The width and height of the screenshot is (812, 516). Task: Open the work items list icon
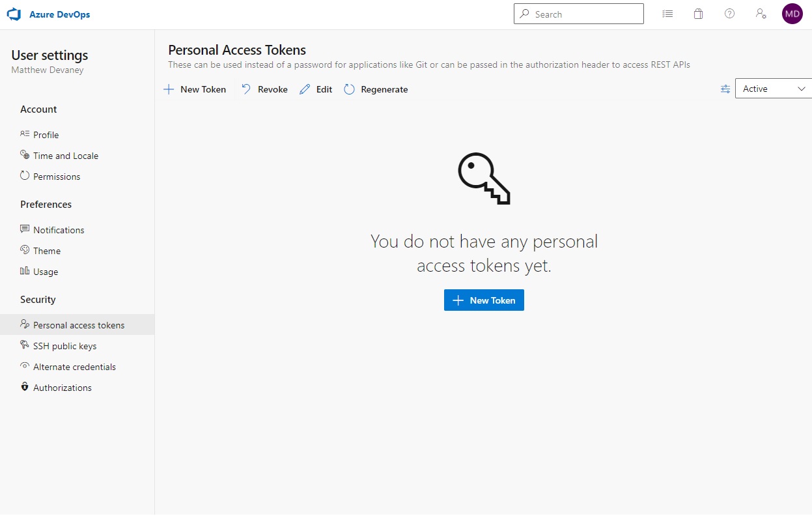point(667,14)
